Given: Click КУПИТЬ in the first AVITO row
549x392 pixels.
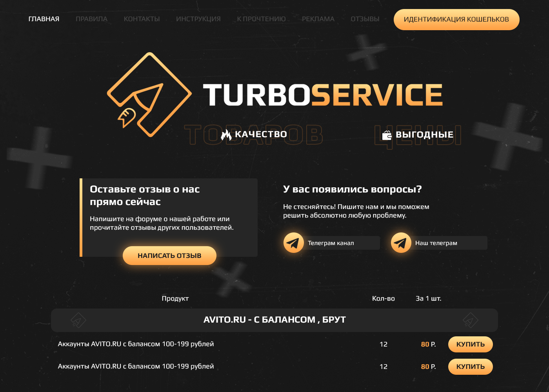Looking at the screenshot, I should [x=471, y=344].
